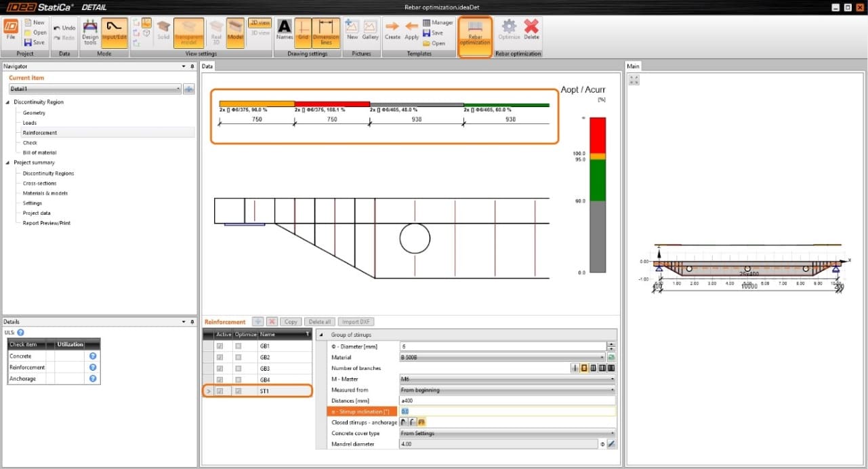Open the template Manager
This screenshot has height=469, width=868.
tap(438, 22)
